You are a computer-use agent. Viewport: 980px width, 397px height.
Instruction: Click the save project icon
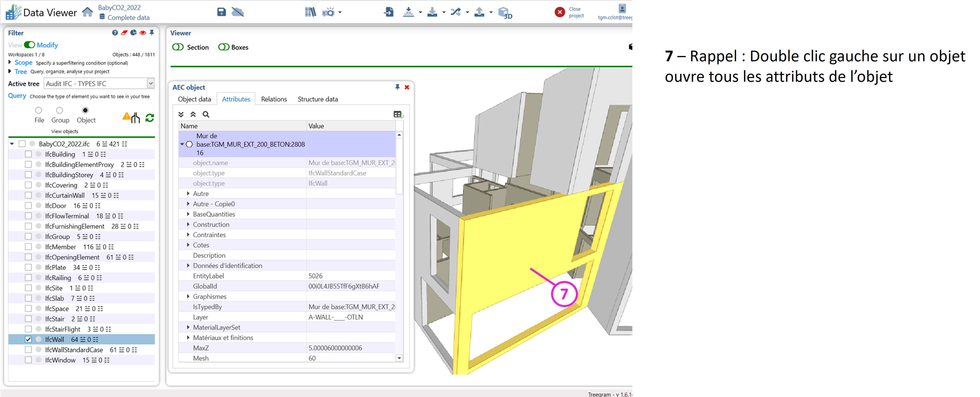tap(221, 12)
